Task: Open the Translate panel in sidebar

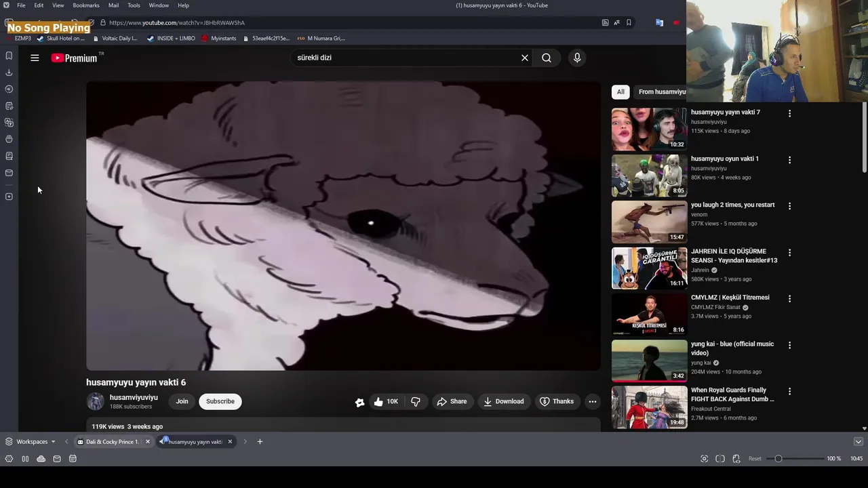Action: tap(9, 123)
